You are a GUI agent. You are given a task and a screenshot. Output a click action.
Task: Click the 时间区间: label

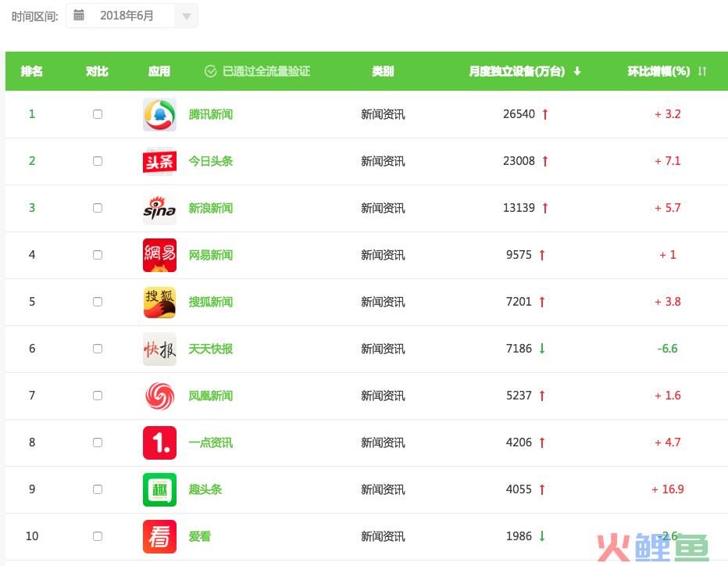(x=35, y=16)
